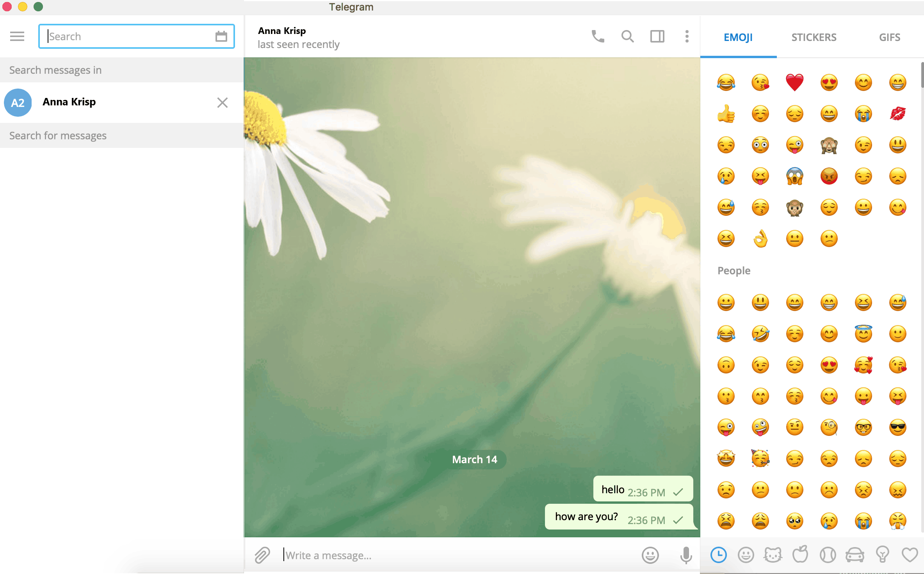The image size is (924, 574).
Task: Jump to People emoji category
Action: coord(746,555)
